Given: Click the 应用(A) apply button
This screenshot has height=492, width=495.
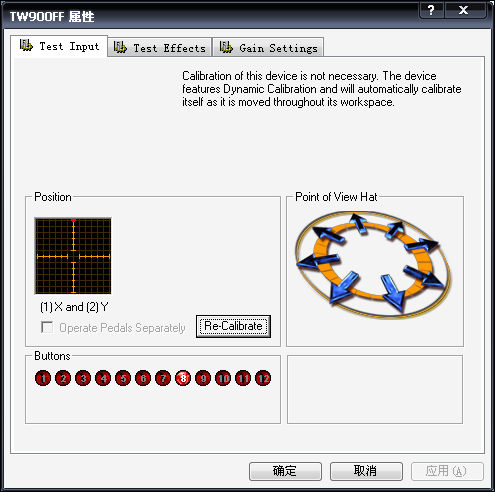Looking at the screenshot, I should [447, 471].
